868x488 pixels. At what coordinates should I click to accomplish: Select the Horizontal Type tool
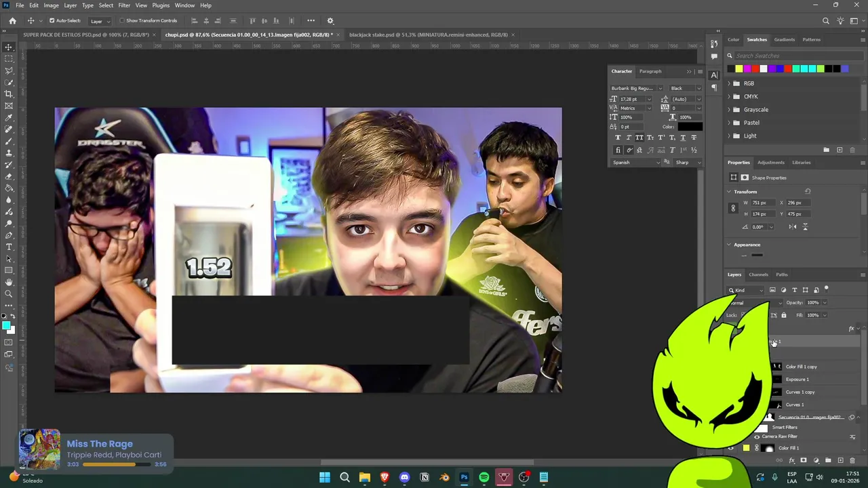click(x=9, y=247)
